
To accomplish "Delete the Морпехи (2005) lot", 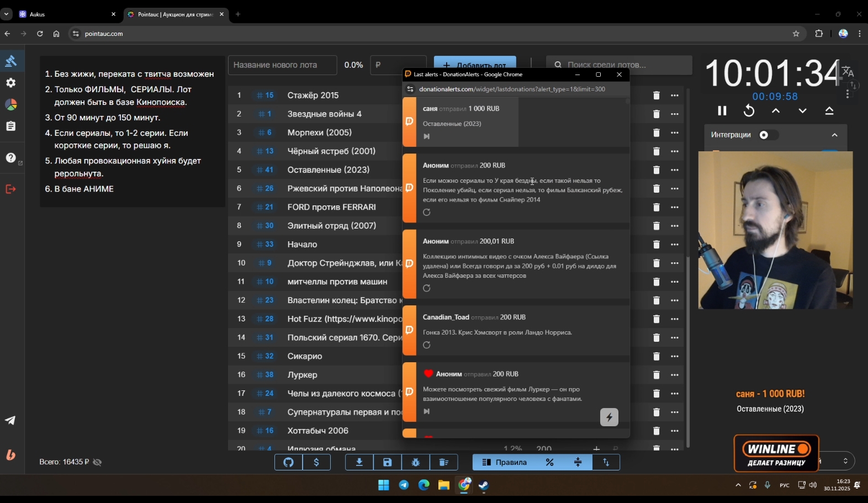I will pyautogui.click(x=656, y=133).
